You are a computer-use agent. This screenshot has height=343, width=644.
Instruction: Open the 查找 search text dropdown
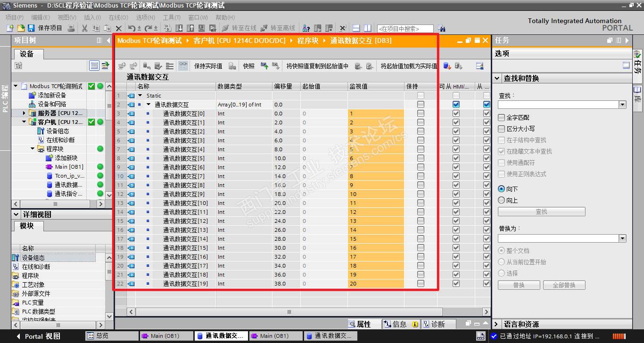622,105
